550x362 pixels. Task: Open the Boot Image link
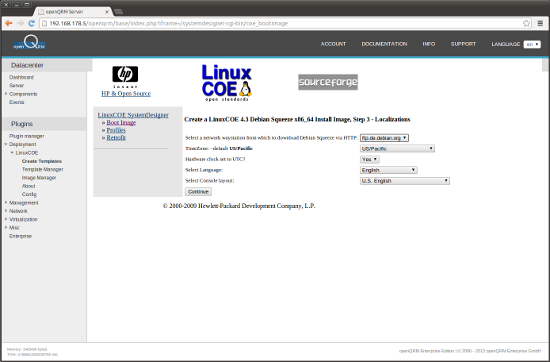121,122
